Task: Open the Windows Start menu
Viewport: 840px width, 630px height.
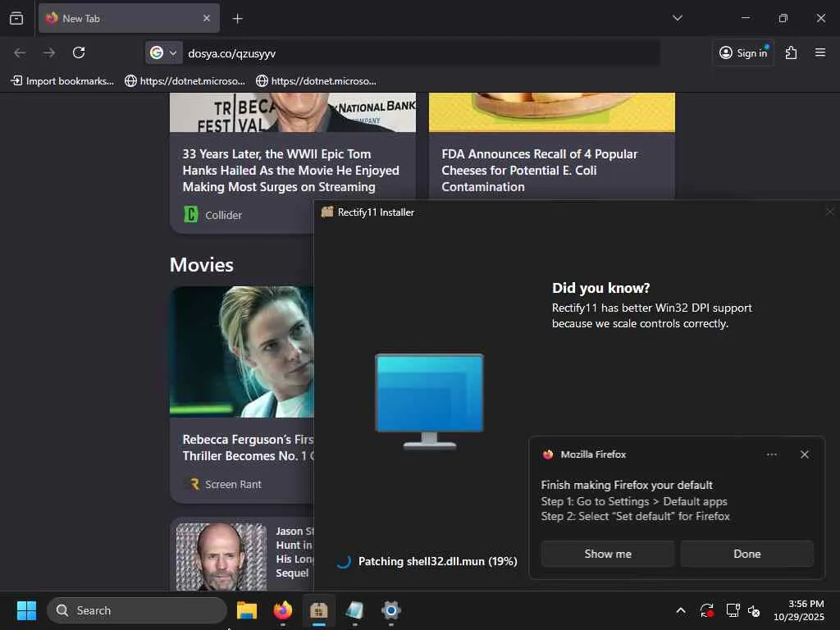Action: [26, 610]
